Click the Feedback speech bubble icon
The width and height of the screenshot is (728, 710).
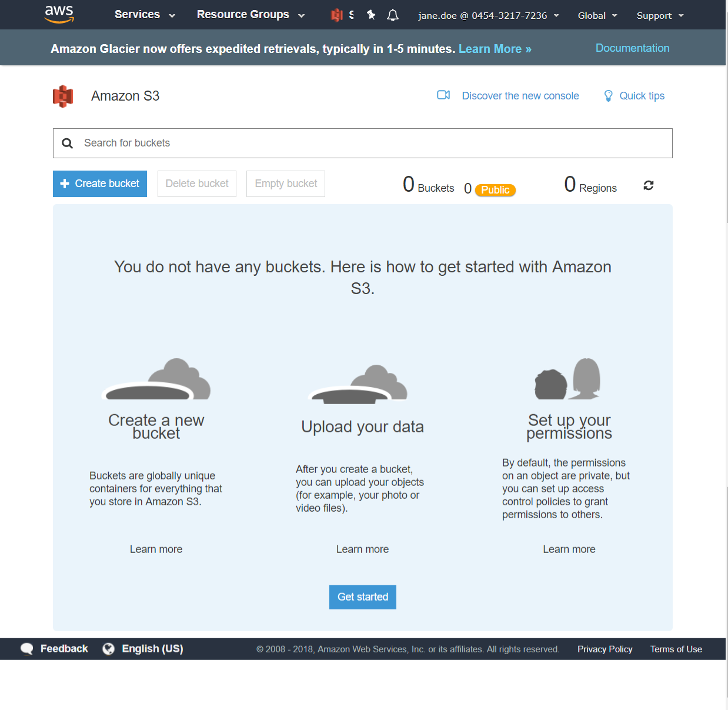coord(27,649)
